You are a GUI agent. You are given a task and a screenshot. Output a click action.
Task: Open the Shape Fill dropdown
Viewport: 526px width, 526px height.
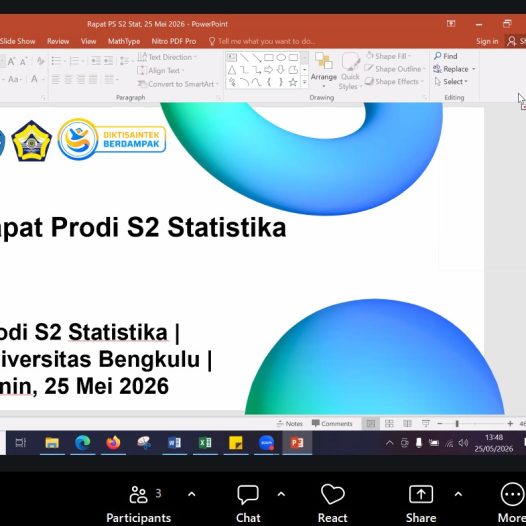388,56
